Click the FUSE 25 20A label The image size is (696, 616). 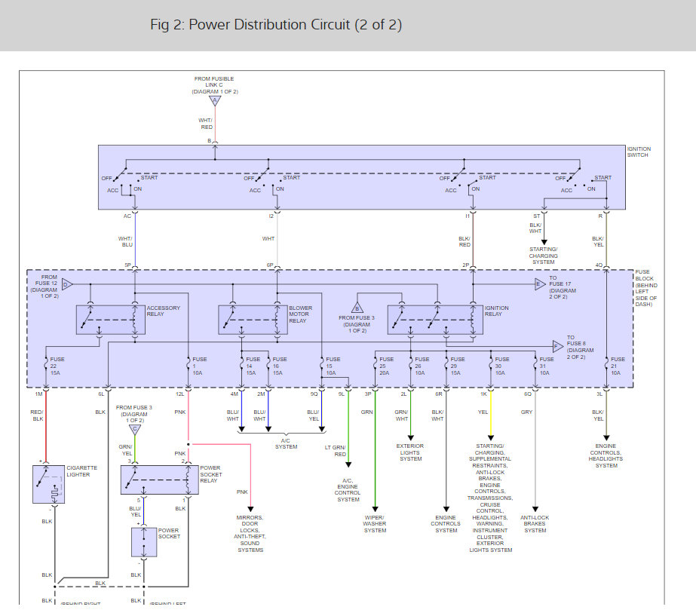(x=386, y=366)
